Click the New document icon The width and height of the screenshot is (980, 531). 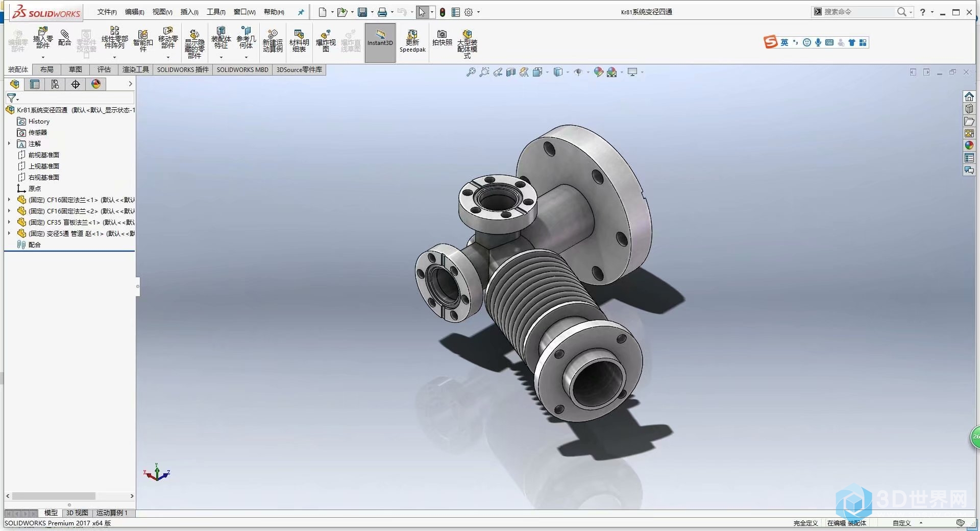click(x=323, y=12)
